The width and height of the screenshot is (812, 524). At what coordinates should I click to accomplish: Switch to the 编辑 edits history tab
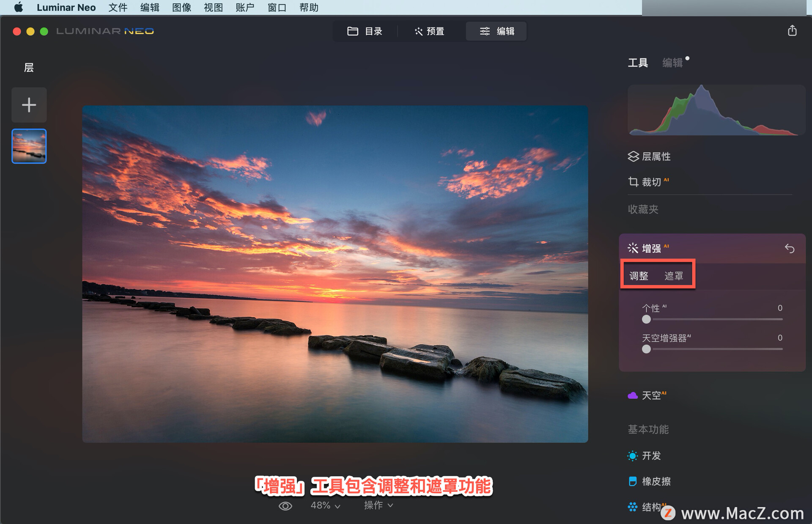pos(672,63)
